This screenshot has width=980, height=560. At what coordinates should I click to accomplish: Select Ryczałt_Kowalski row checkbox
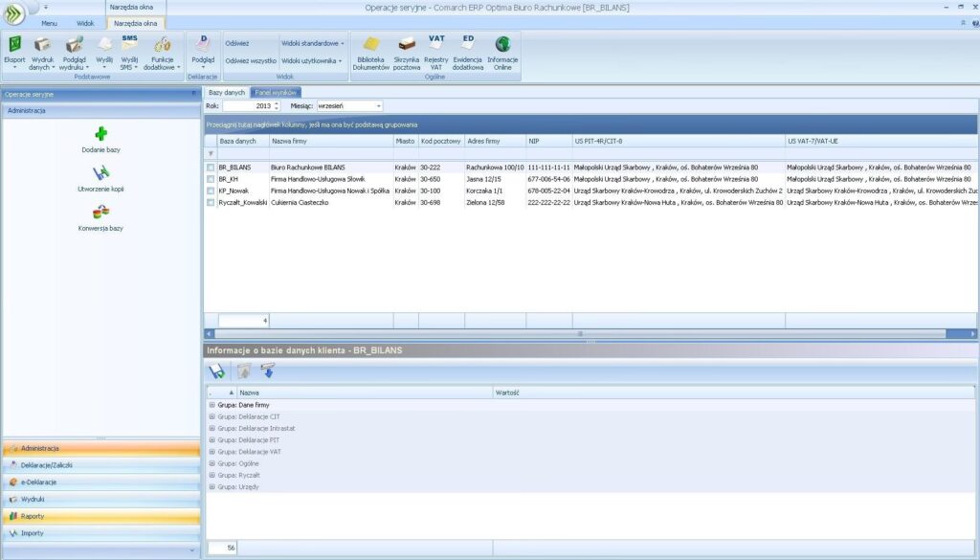point(211,202)
